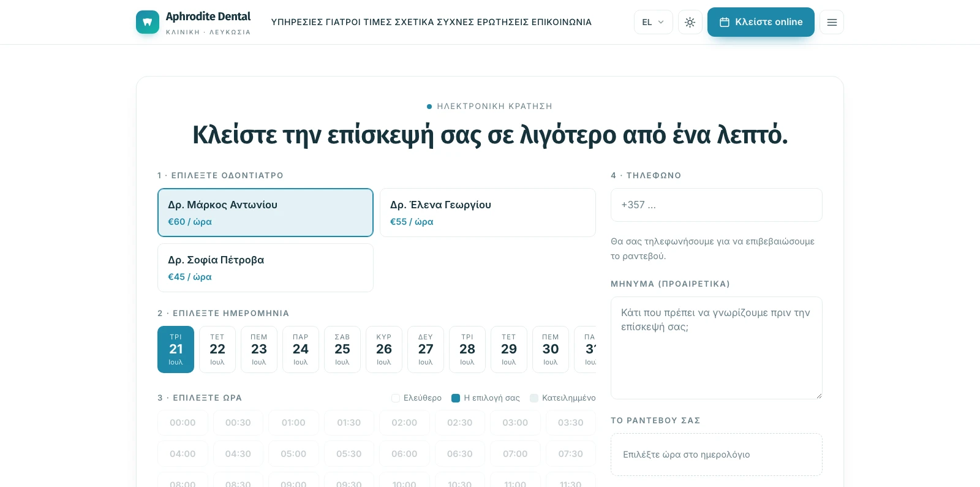Viewport: 980px width, 487px height.
Task: Select the 02:00 time slot
Action: [404, 423]
